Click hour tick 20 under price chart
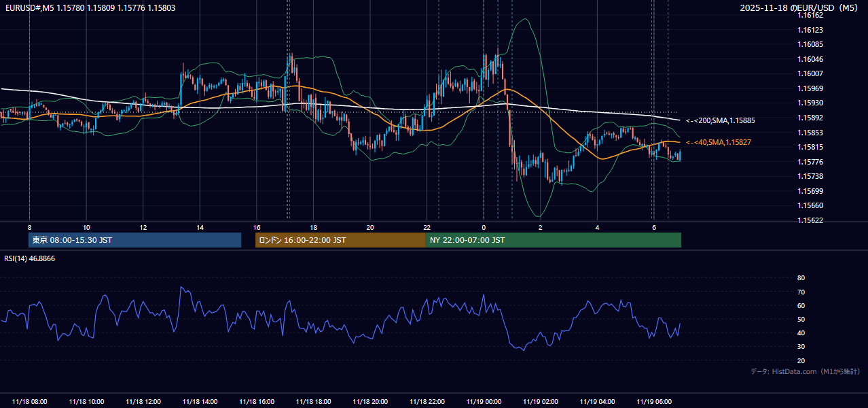Image resolution: width=868 pixels, height=408 pixels. [370, 227]
